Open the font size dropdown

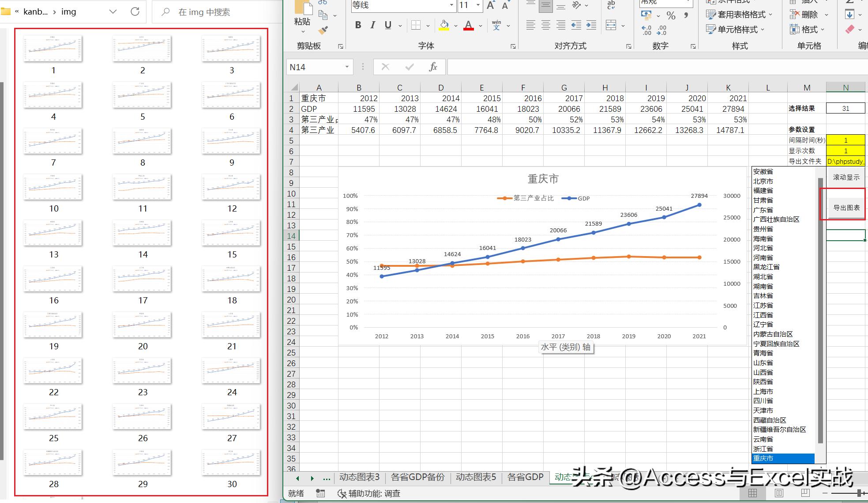coord(478,6)
